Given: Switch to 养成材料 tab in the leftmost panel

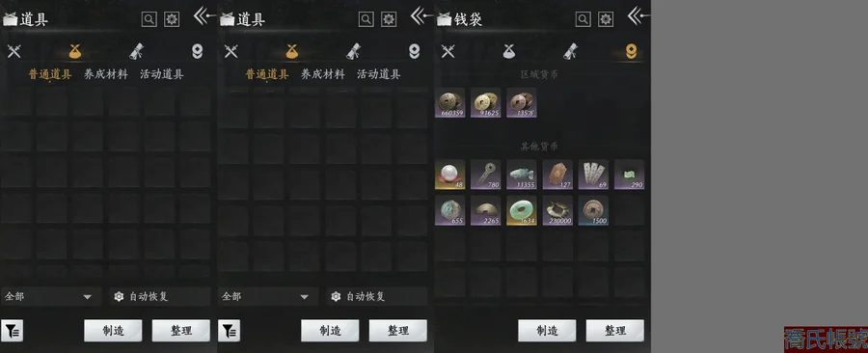Looking at the screenshot, I should pos(106,74).
